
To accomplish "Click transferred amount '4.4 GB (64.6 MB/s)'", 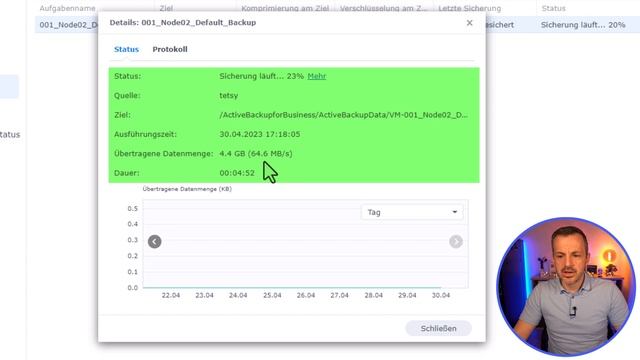I will point(256,154).
